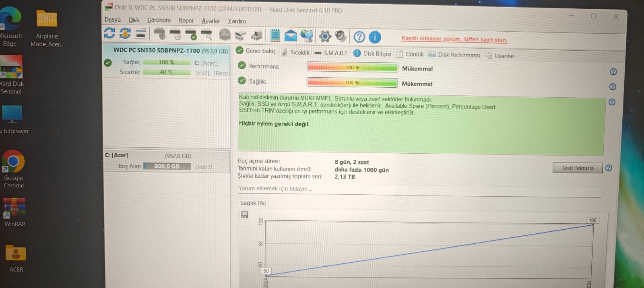Click the blue info icon in toolbar

pos(375,37)
